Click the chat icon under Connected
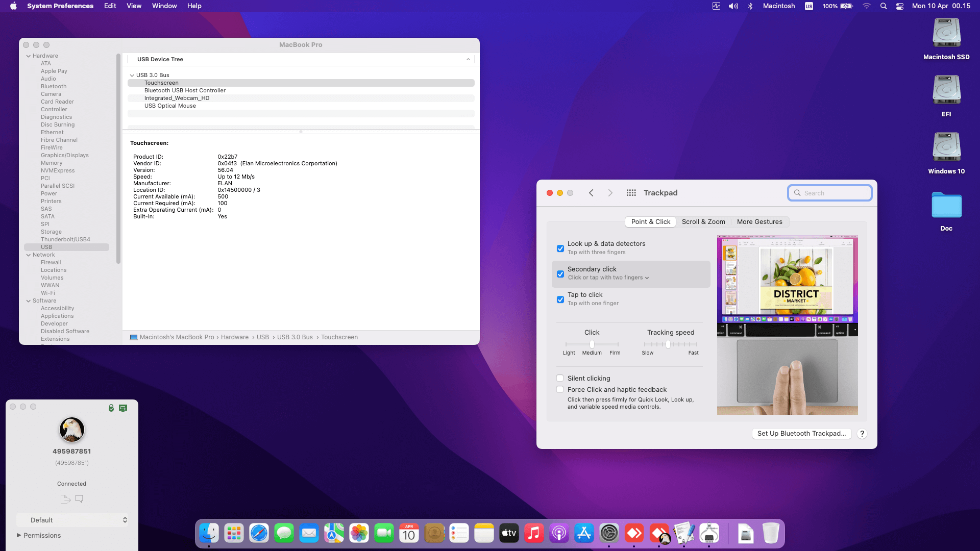This screenshot has width=980, height=551. click(79, 499)
